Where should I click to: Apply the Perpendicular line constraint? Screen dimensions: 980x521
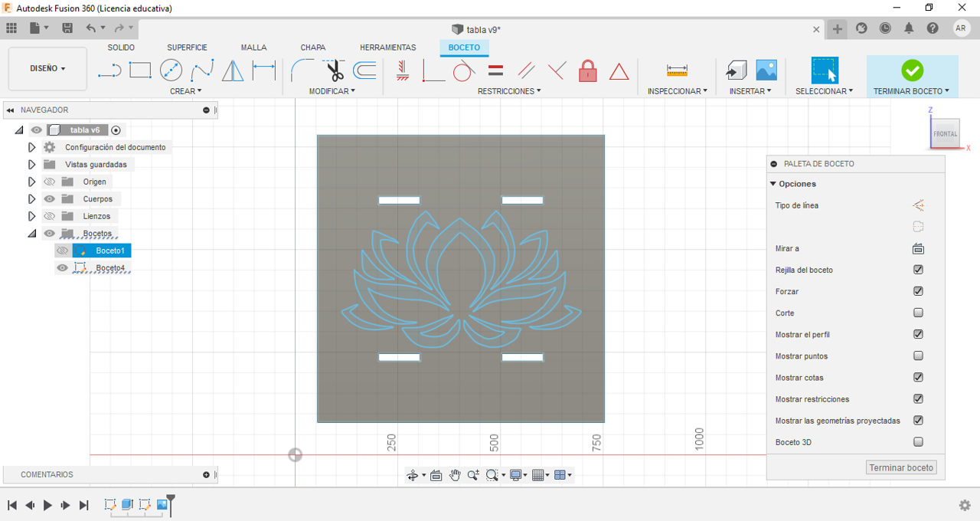tap(433, 71)
